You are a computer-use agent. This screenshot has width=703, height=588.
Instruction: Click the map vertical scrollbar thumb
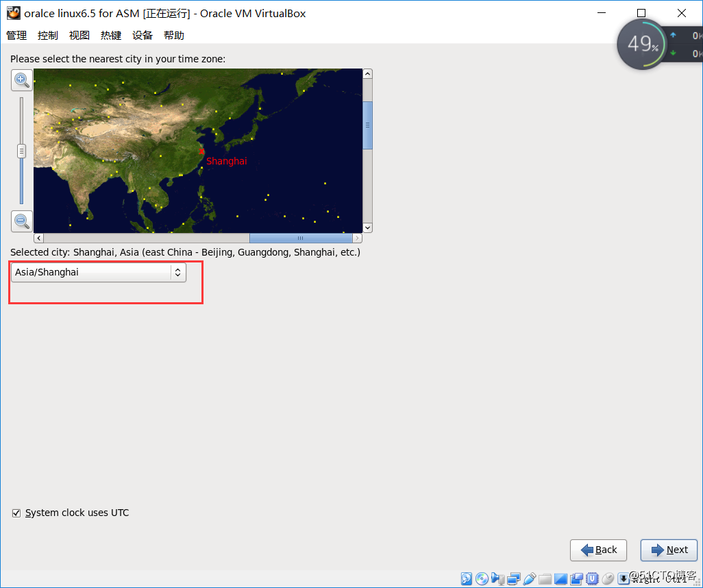click(368, 125)
